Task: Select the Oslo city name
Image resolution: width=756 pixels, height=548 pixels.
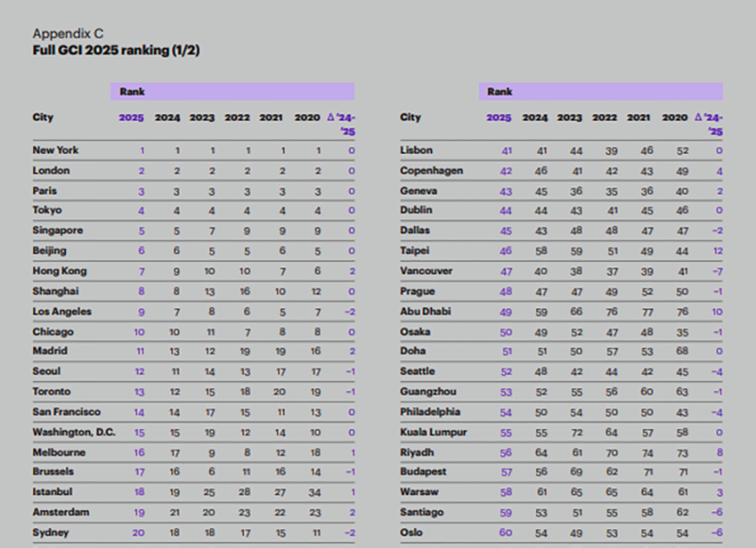Action: [x=412, y=533]
